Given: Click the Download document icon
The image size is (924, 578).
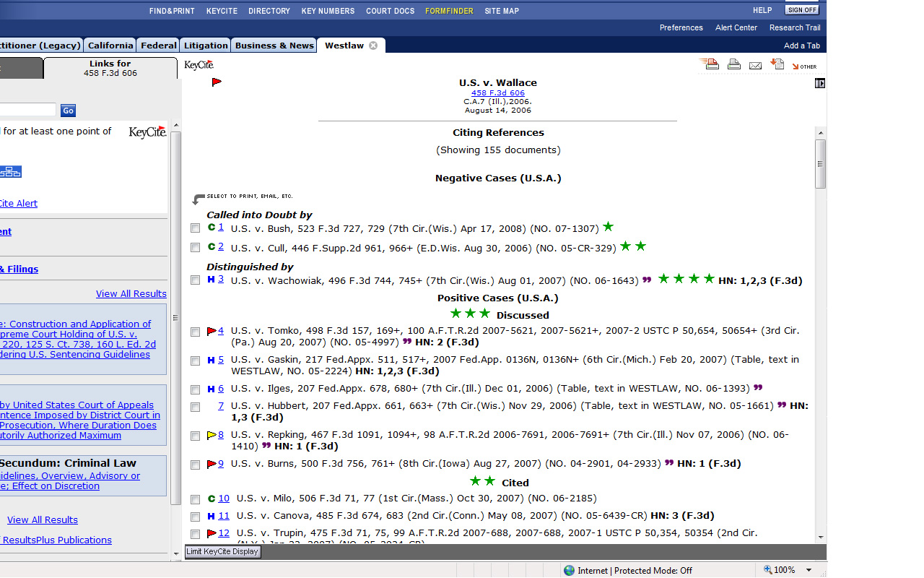Looking at the screenshot, I should (x=777, y=64).
